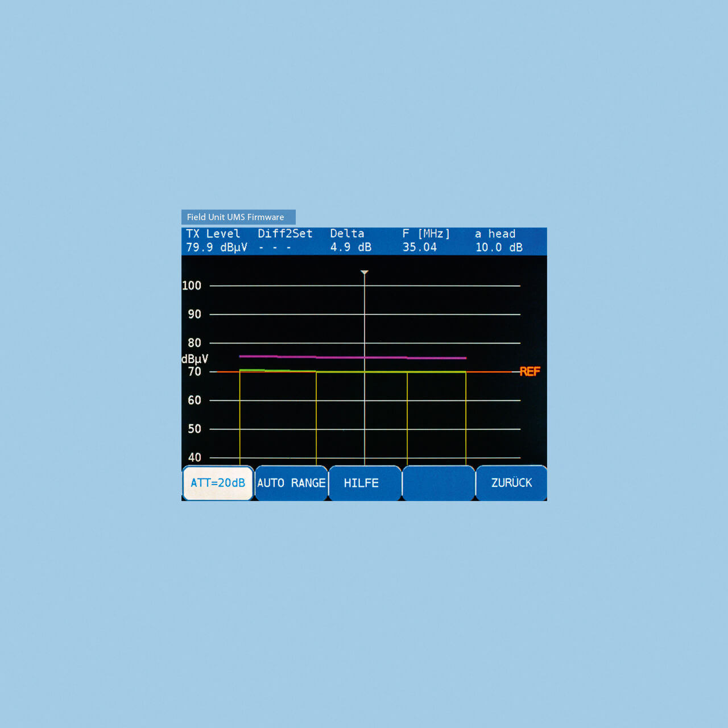
Task: Click the 100 axis label
Action: tap(192, 286)
